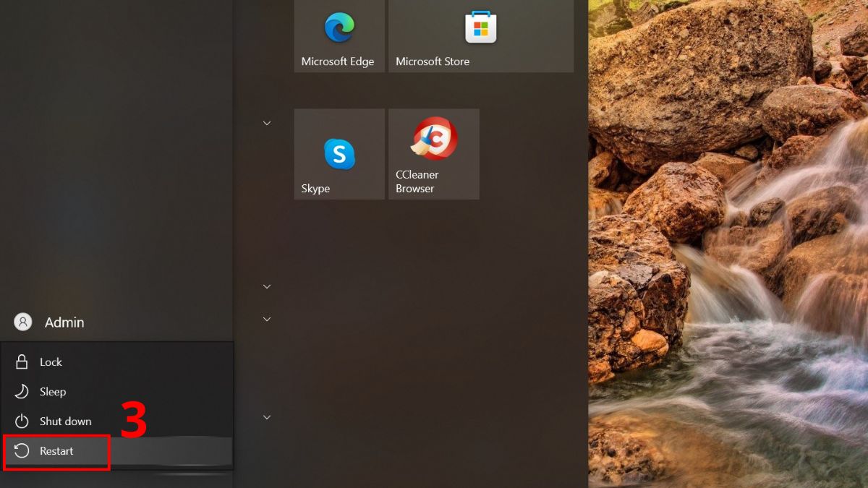This screenshot has height=488, width=868.
Task: Launch the Skype tile
Action: click(339, 154)
